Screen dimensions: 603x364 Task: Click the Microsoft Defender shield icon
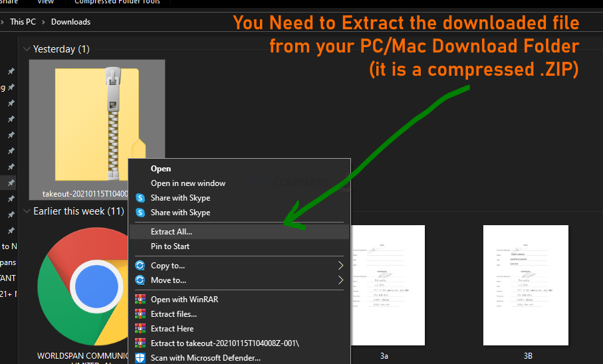[140, 358]
